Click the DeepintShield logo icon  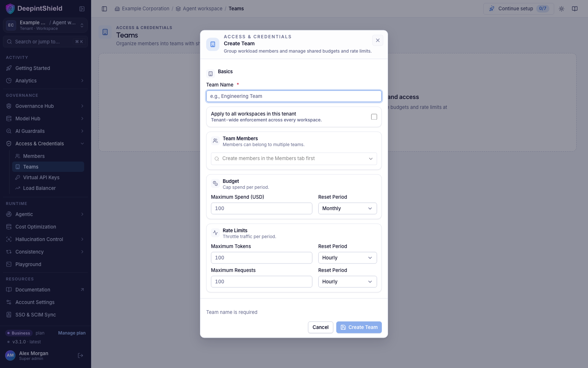(x=10, y=8)
